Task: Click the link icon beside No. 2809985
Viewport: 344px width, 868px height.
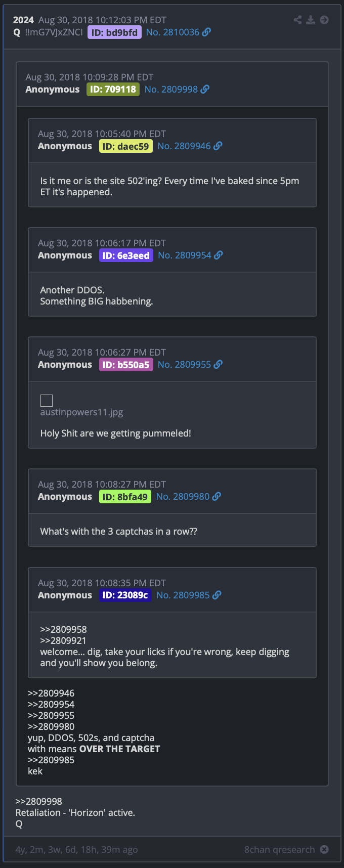Action: (x=217, y=595)
